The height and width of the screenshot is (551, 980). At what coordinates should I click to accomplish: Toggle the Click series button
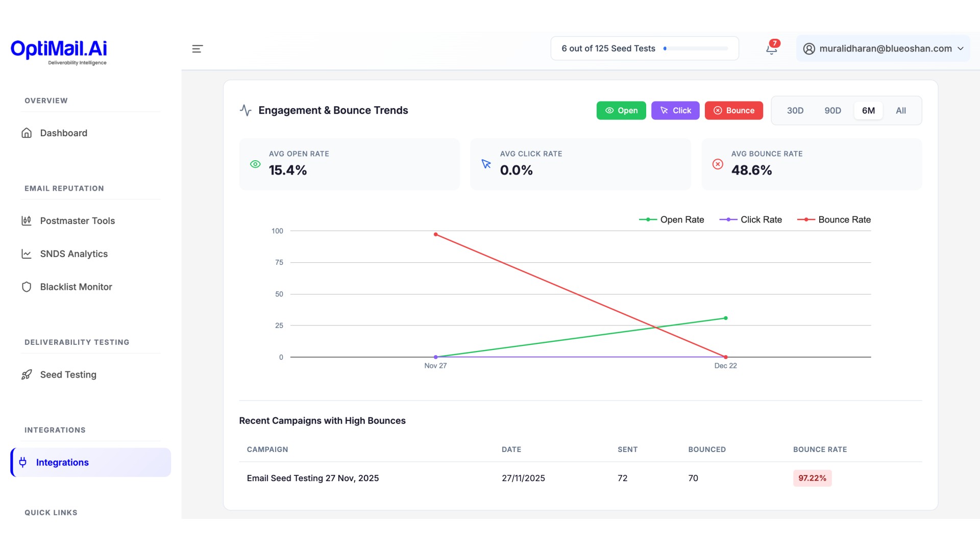click(675, 111)
